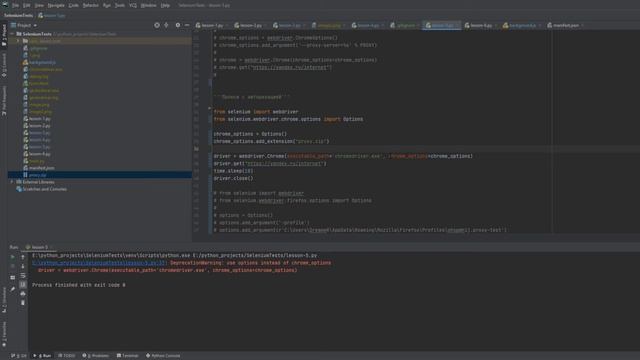
Task: Open the TODO tool window
Action: pyautogui.click(x=67, y=356)
